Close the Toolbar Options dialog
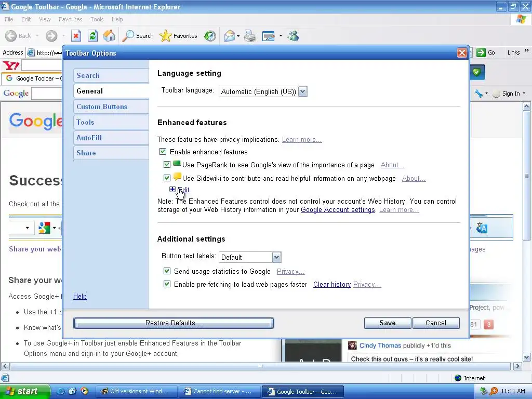This screenshot has height=399, width=532. click(x=462, y=53)
